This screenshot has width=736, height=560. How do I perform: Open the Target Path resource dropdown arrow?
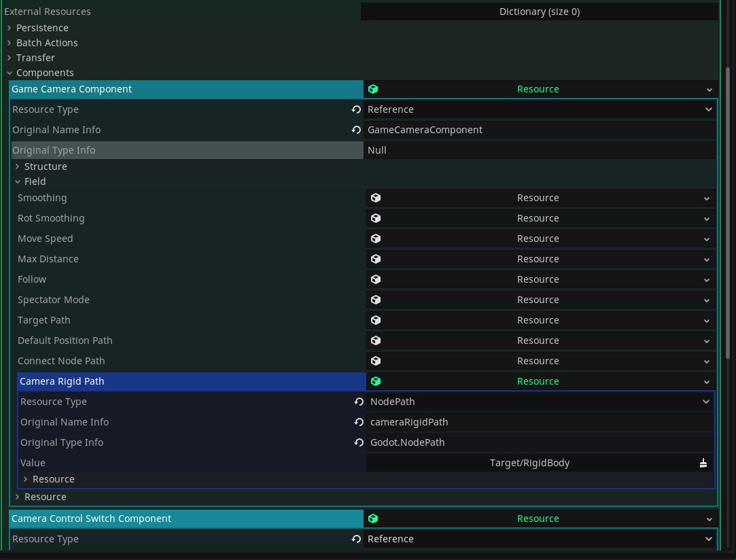point(706,321)
